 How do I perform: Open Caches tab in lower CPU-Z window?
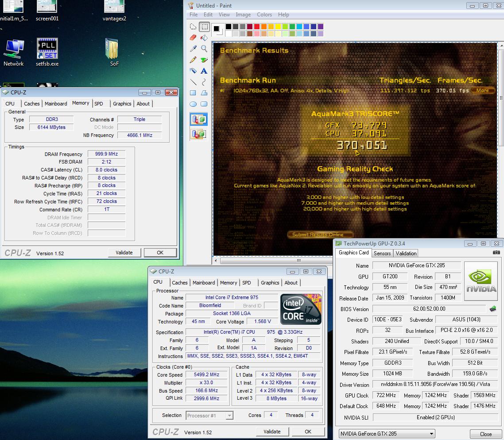point(180,283)
